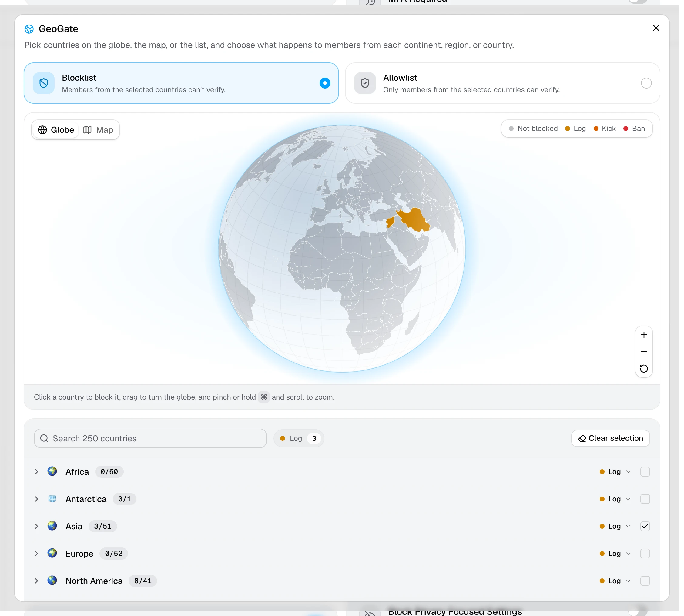
Task: Expand the Europe country list
Action: click(36, 553)
